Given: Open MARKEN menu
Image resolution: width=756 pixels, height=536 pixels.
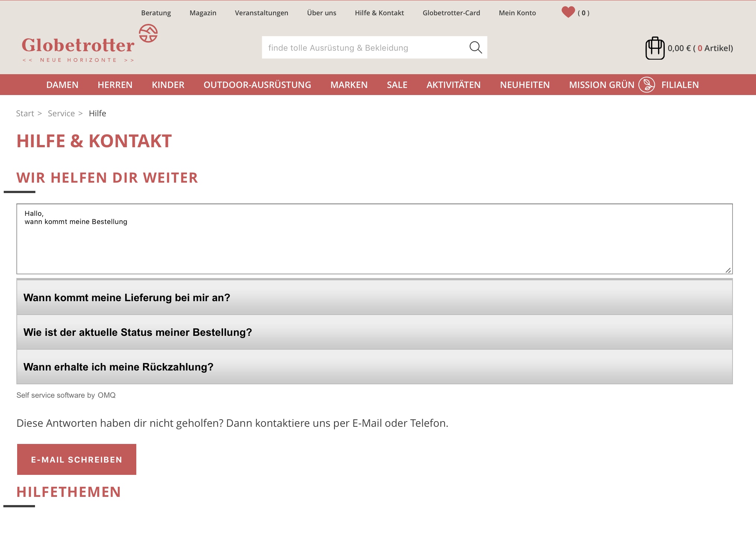Looking at the screenshot, I should [349, 85].
